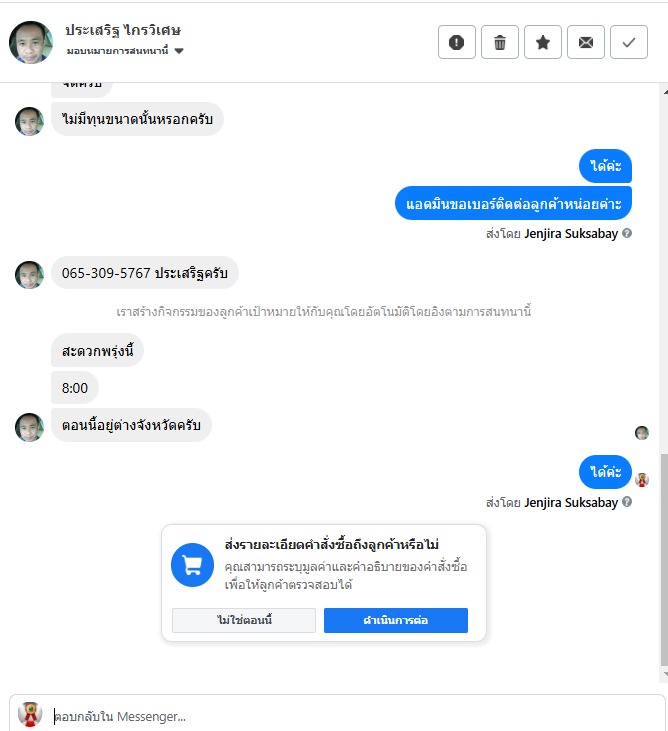Star this conversation for follow-up

543,42
